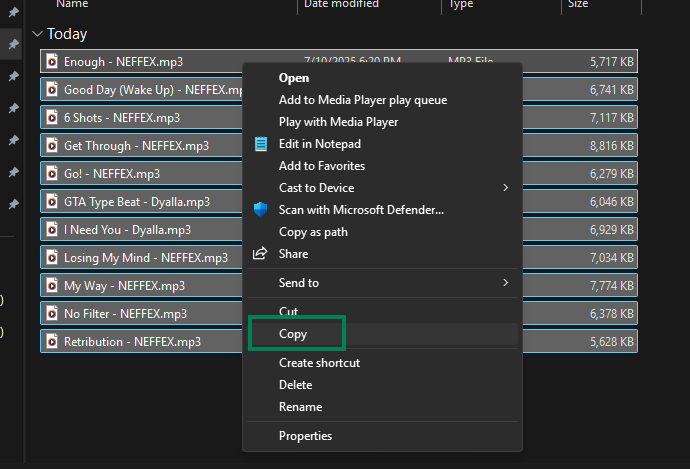Select the file name Retribution - NEFFEX.mp3
690x469 pixels.
[x=132, y=342]
